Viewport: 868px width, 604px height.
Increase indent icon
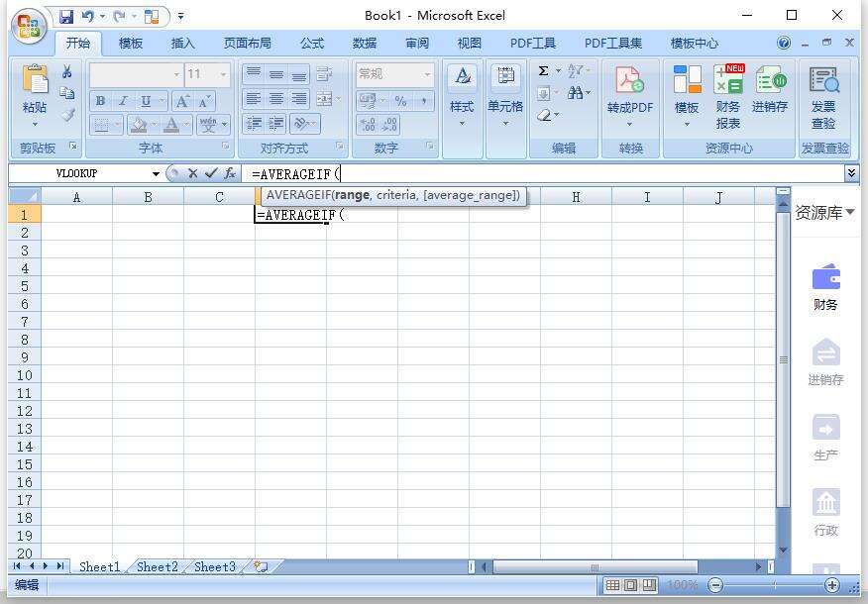(x=276, y=124)
